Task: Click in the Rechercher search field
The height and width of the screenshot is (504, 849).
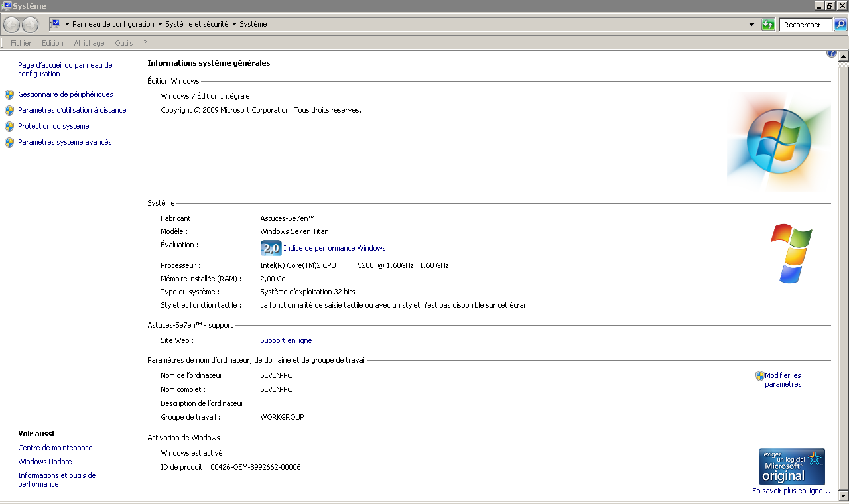Action: pyautogui.click(x=806, y=25)
